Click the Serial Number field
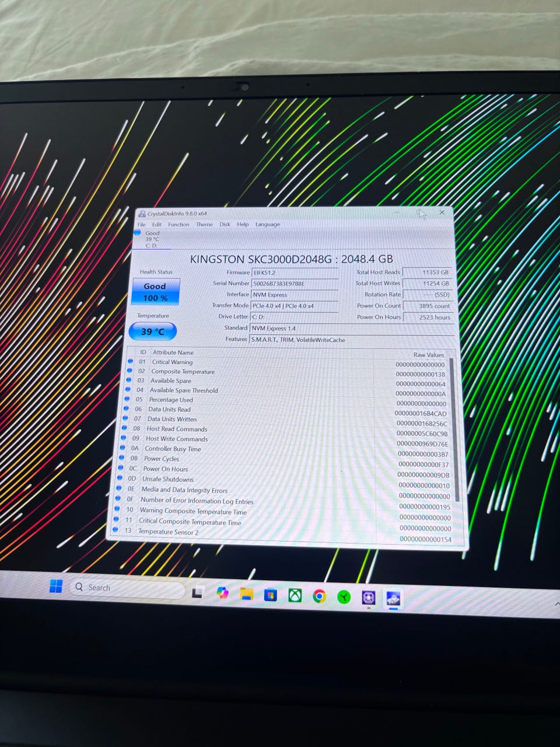 295,284
